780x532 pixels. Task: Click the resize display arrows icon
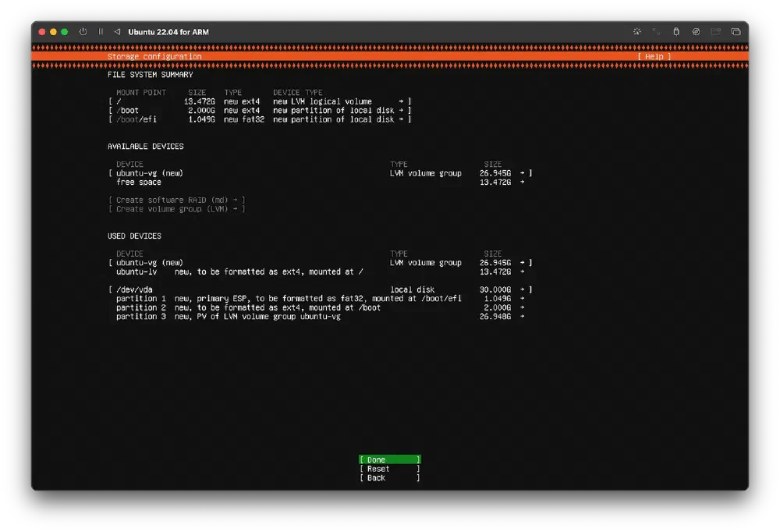coord(657,32)
